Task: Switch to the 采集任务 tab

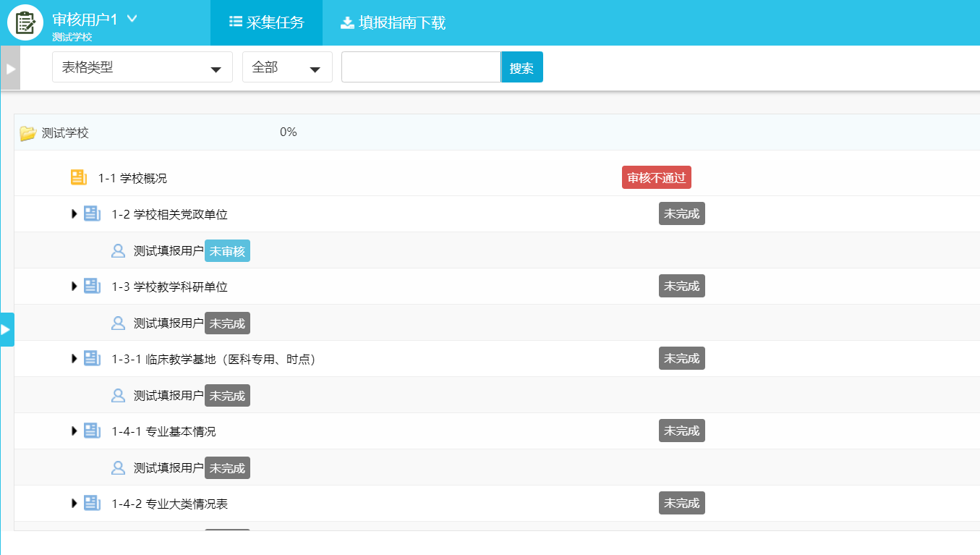Action: (x=266, y=22)
